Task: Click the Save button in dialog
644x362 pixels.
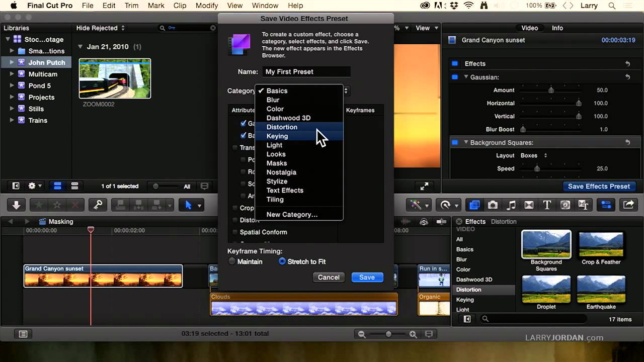Action: (367, 277)
